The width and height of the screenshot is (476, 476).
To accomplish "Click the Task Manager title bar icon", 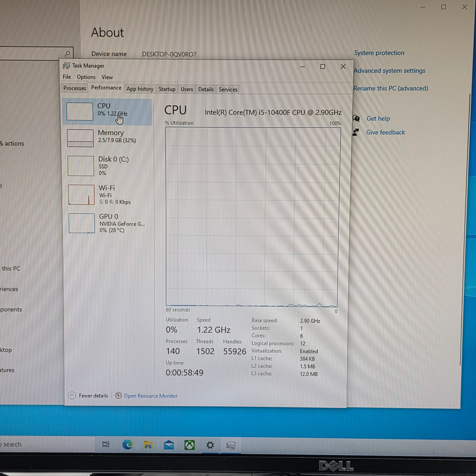I will (66, 65).
